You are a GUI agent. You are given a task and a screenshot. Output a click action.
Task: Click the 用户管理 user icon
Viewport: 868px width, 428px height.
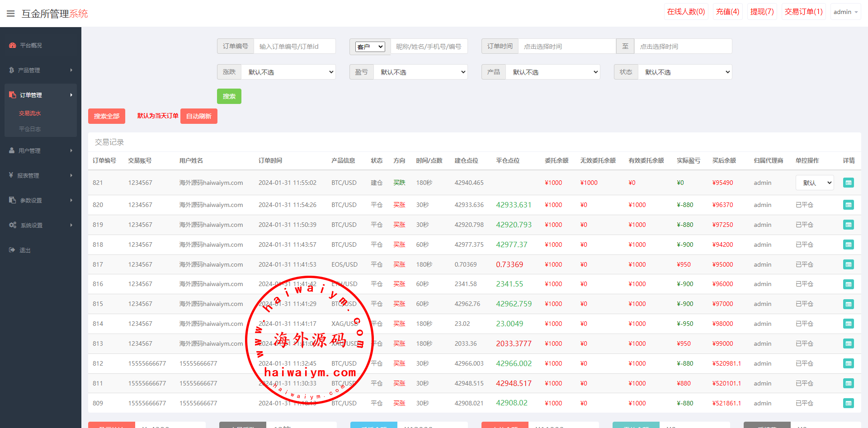pyautogui.click(x=12, y=151)
